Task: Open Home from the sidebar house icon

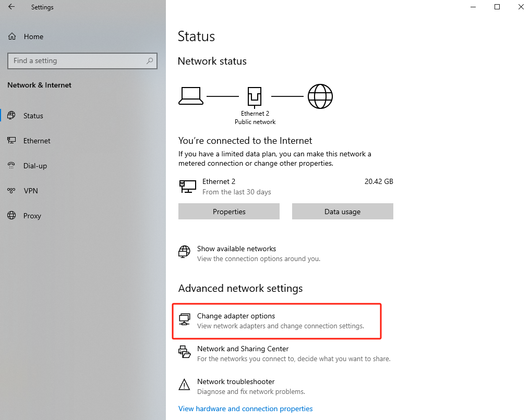Action: (x=12, y=36)
